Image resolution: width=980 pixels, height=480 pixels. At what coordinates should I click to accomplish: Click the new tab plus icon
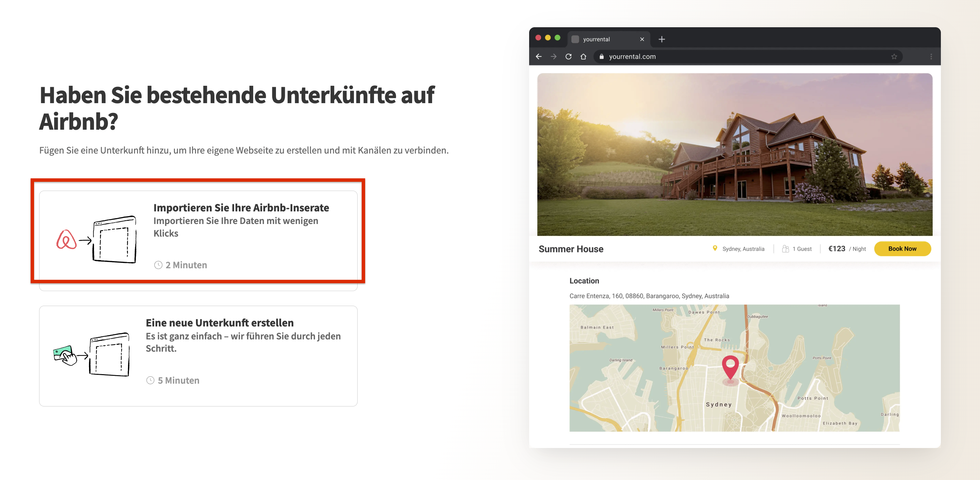[661, 39]
